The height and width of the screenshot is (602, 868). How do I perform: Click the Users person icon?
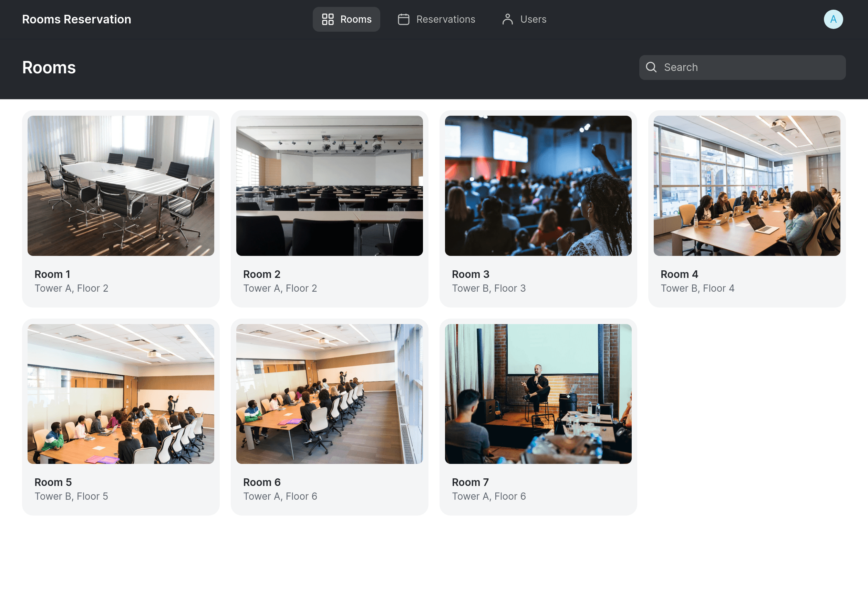pos(507,19)
